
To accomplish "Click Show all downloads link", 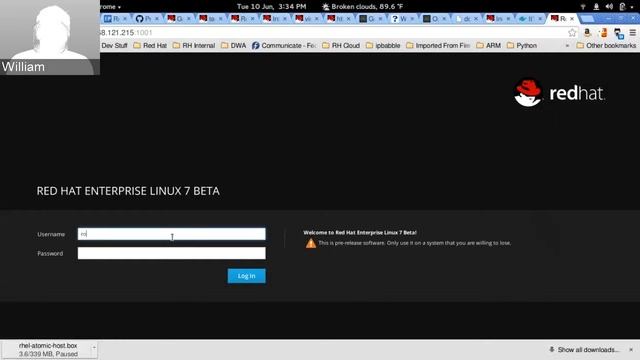I will coord(588,350).
